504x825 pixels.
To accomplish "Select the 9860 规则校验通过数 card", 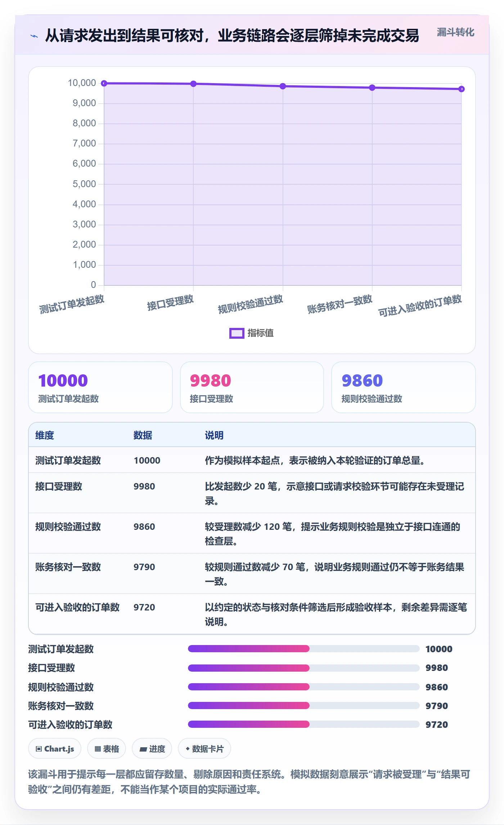I will pos(403,387).
